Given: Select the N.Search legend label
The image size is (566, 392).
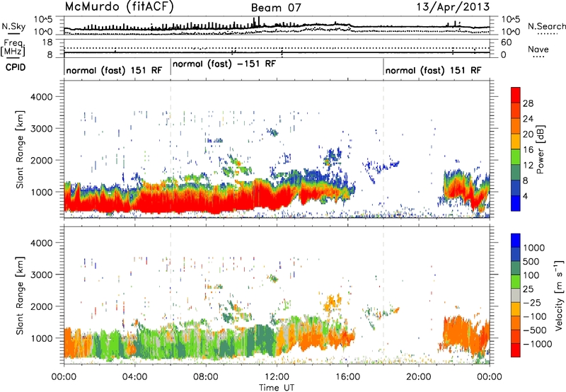Looking at the screenshot, I should click(546, 26).
